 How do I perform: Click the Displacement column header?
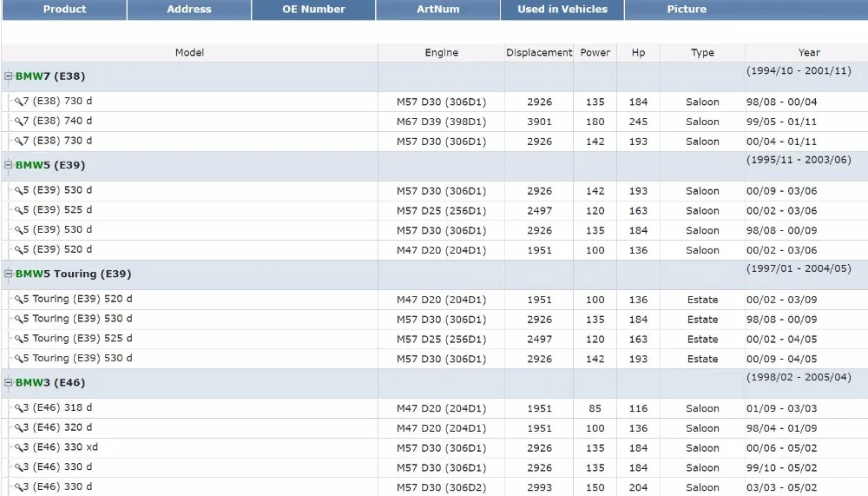coord(539,53)
